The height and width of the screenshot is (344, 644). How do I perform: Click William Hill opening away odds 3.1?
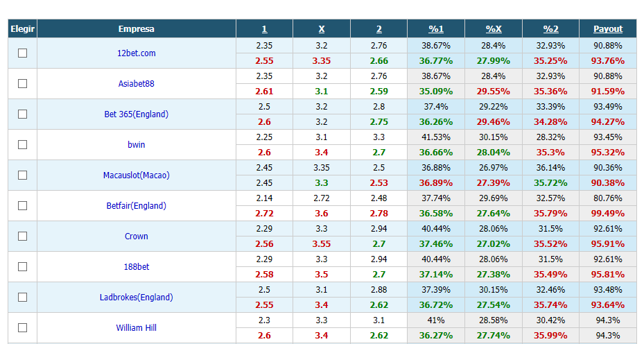[x=378, y=320]
